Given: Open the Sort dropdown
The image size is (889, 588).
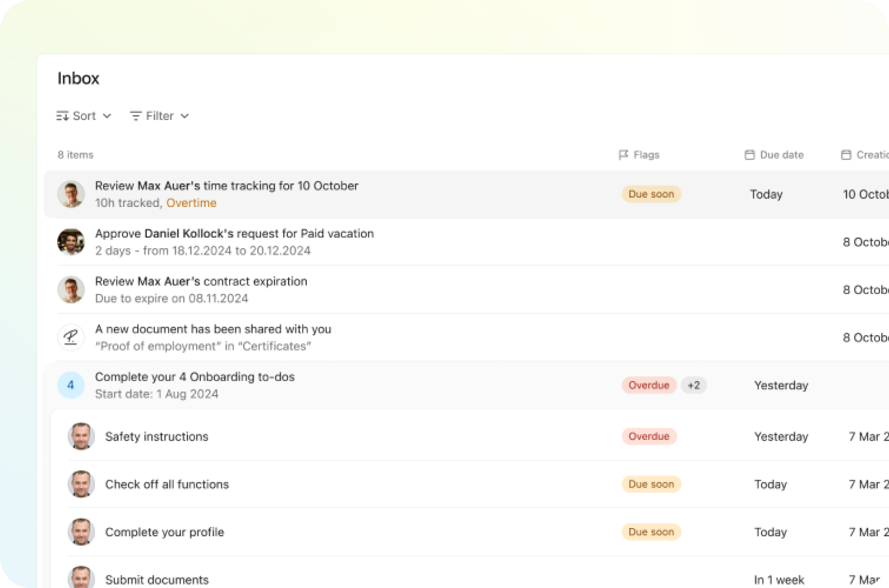Looking at the screenshot, I should point(83,116).
